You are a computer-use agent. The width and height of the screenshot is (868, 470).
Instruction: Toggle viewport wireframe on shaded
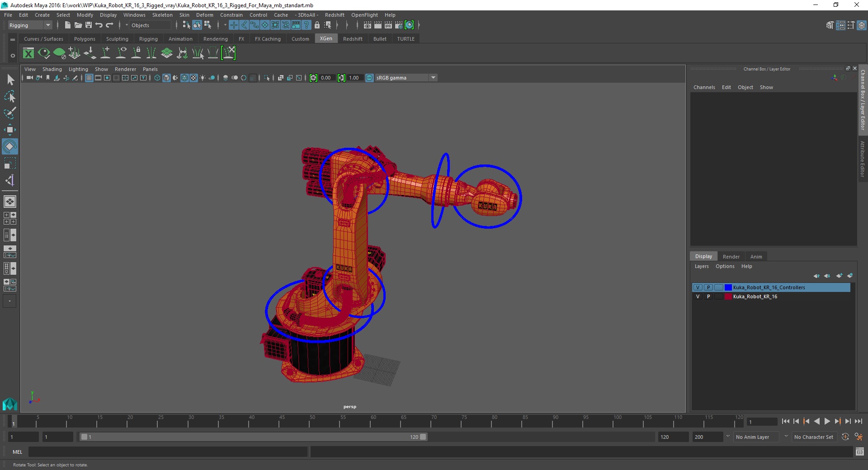(184, 78)
